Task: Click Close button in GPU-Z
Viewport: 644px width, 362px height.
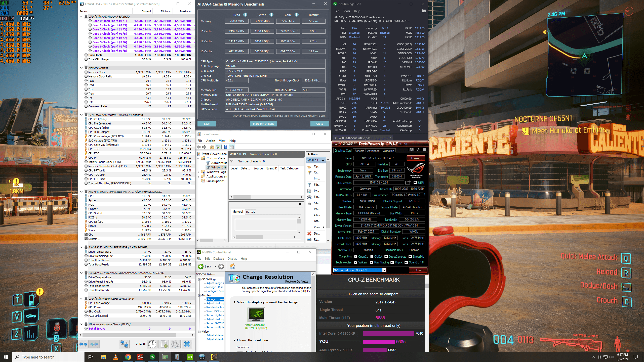Action: (x=418, y=270)
